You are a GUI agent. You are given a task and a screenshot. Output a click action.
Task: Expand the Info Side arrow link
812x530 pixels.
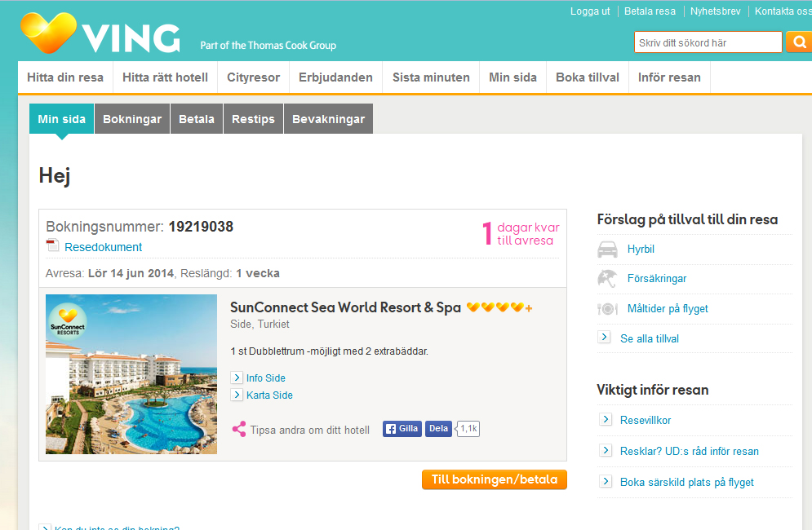click(237, 378)
